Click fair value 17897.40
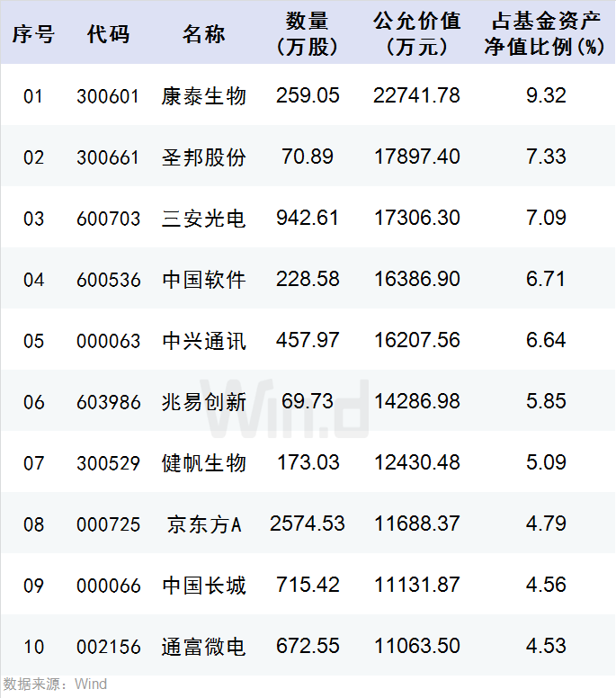This screenshot has height=698, width=616. [416, 157]
